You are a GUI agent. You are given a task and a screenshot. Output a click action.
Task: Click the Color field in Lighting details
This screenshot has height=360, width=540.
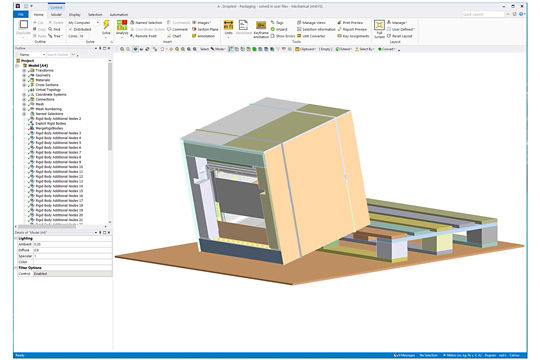[73, 262]
